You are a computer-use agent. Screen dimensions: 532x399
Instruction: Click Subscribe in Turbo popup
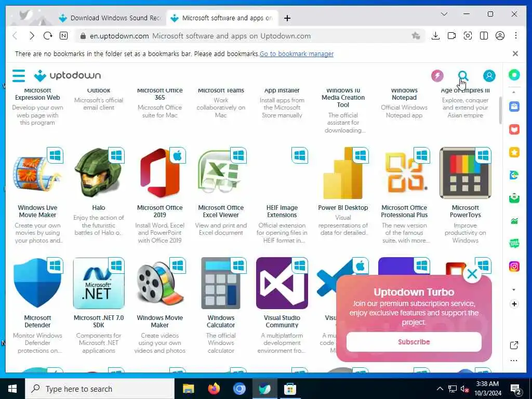pyautogui.click(x=414, y=342)
